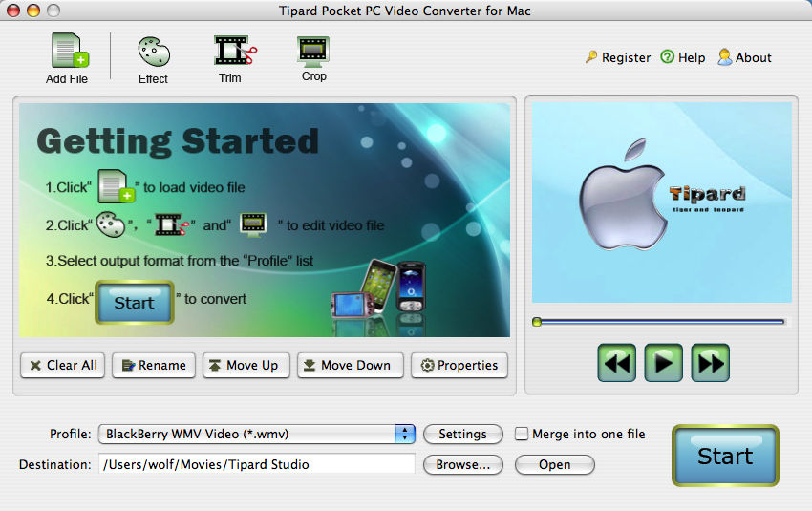Image resolution: width=812 pixels, height=511 pixels.
Task: Move the selected file up
Action: 246,366
